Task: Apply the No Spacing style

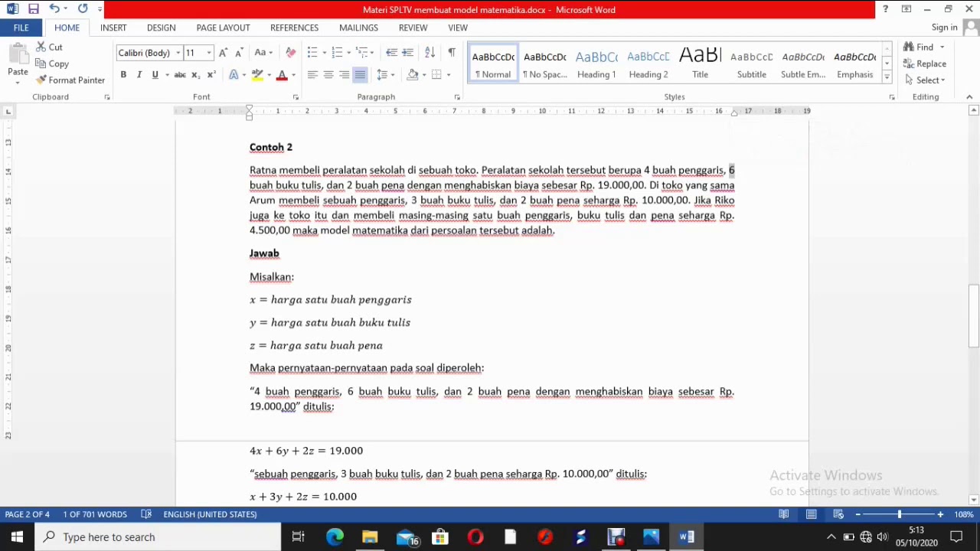Action: point(545,64)
